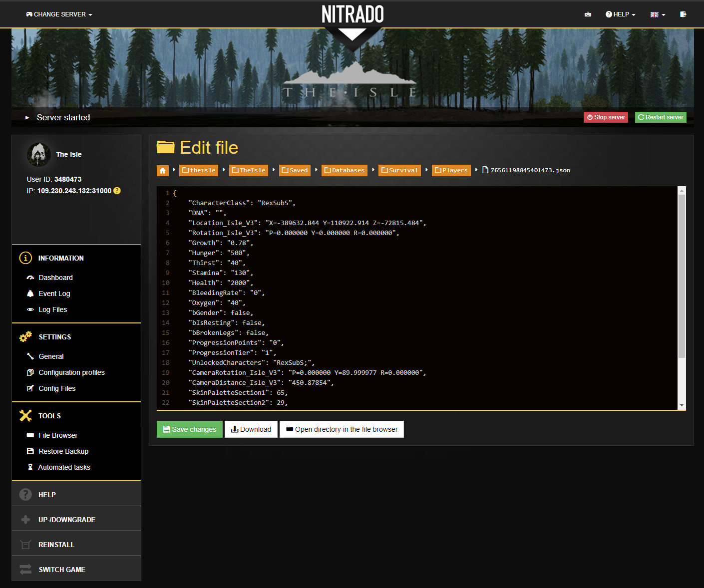Click the Download button
The height and width of the screenshot is (588, 704).
(251, 429)
